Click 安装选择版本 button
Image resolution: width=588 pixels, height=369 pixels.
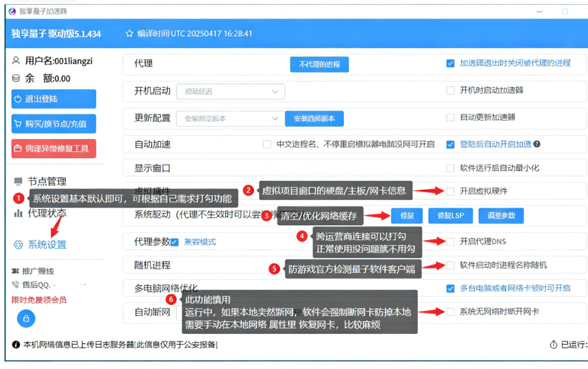click(314, 118)
